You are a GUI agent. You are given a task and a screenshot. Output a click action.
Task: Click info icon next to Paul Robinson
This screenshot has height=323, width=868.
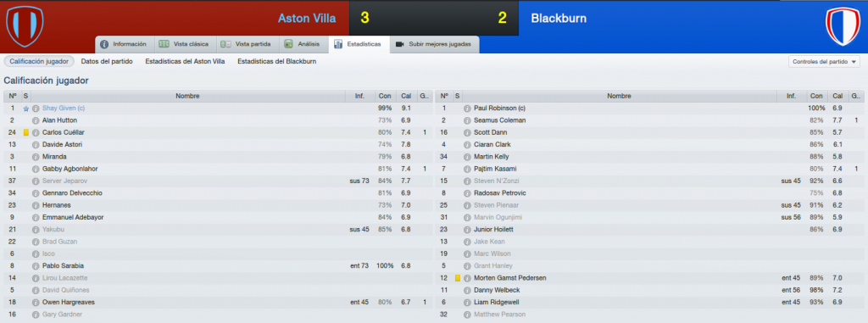click(467, 108)
